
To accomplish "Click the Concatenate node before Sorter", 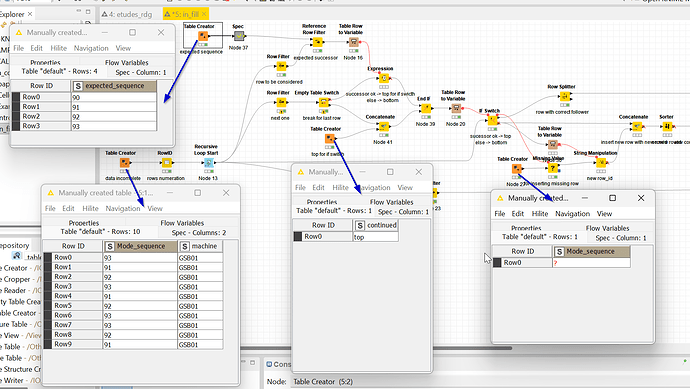I will pyautogui.click(x=637, y=126).
